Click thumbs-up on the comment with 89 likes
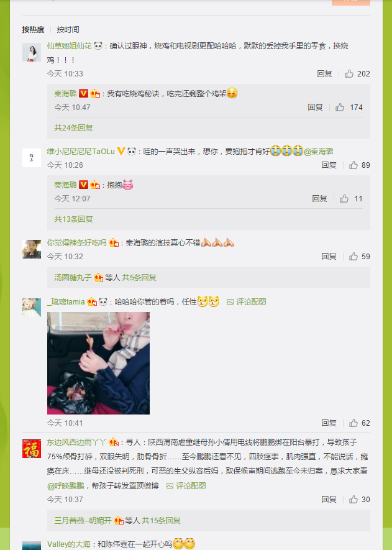 353,165
